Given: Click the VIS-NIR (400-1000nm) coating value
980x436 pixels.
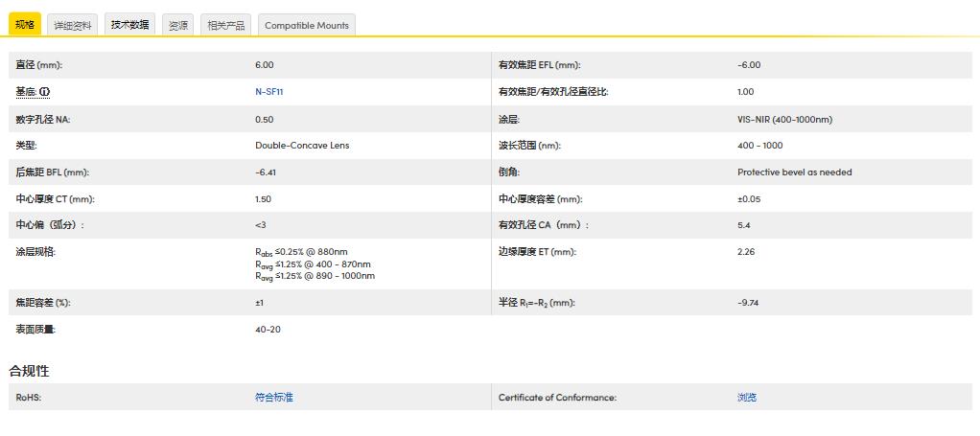Looking at the screenshot, I should (784, 120).
